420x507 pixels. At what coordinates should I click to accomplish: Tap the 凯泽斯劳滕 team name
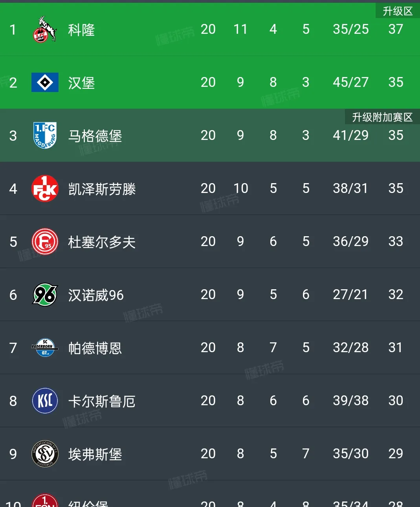tap(102, 189)
